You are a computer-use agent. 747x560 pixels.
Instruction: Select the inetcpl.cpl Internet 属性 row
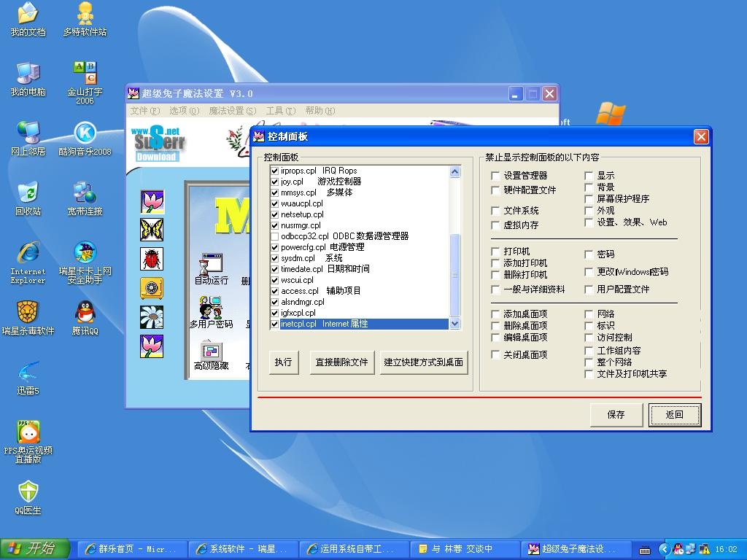click(x=359, y=324)
